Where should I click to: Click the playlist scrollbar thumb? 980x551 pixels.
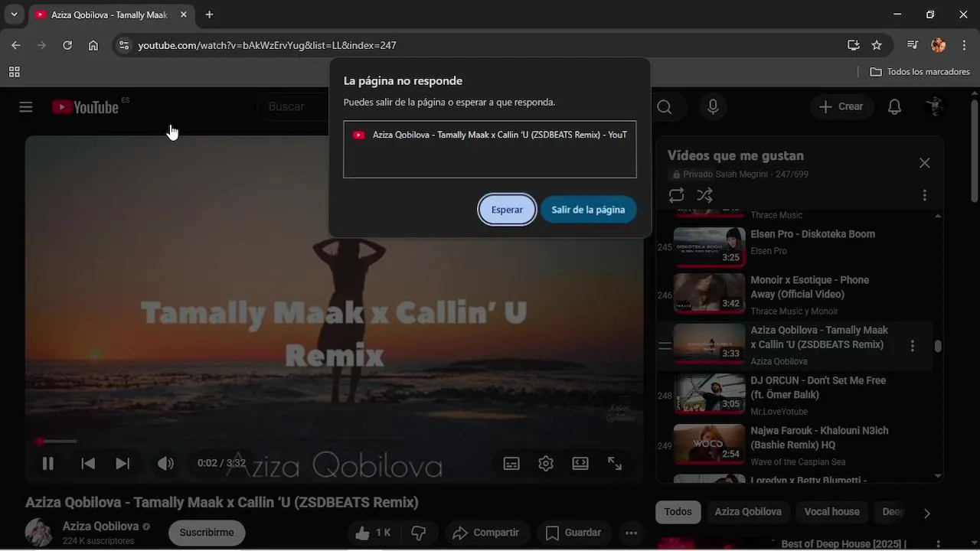pos(938,346)
